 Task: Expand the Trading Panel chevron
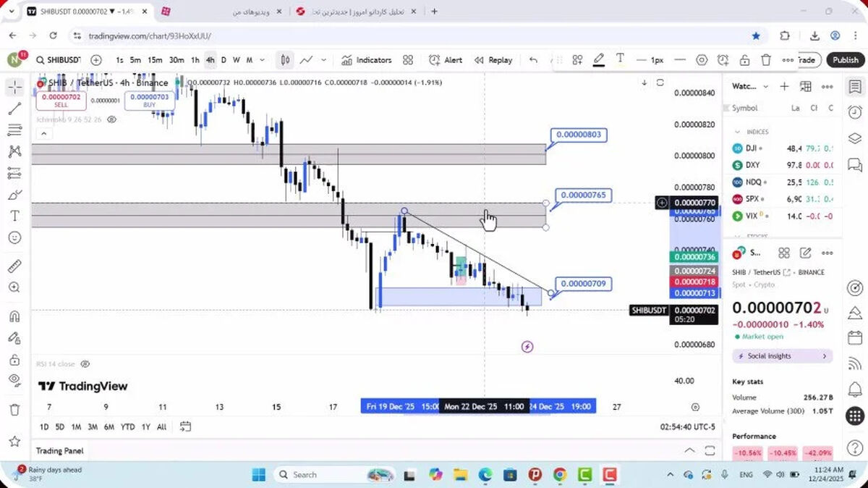(x=690, y=450)
